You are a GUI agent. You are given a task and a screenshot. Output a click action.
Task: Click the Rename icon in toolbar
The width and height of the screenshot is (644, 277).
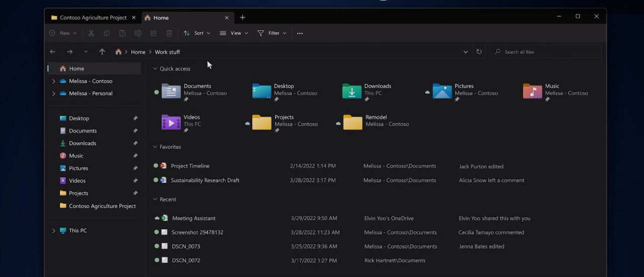tap(138, 33)
